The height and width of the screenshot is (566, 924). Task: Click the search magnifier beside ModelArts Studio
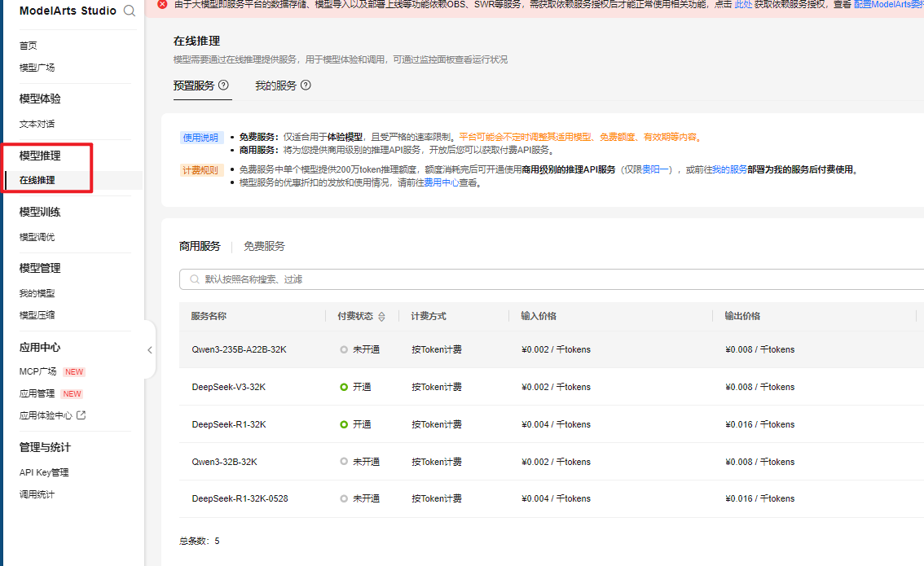coord(129,11)
